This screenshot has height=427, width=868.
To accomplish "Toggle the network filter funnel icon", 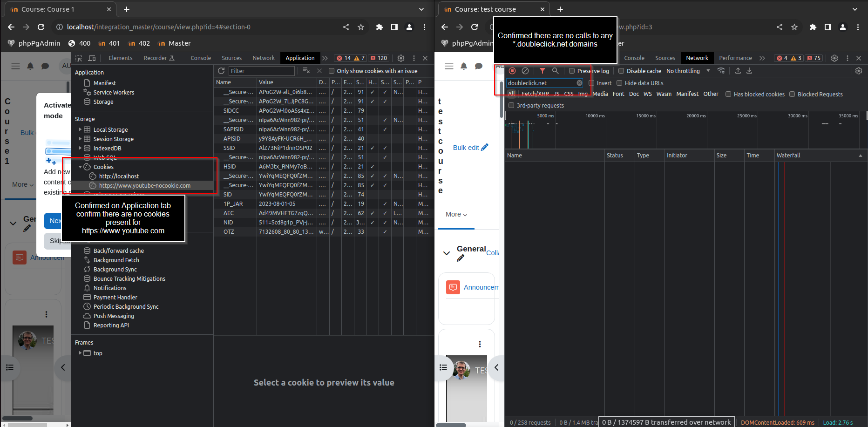I will (542, 71).
